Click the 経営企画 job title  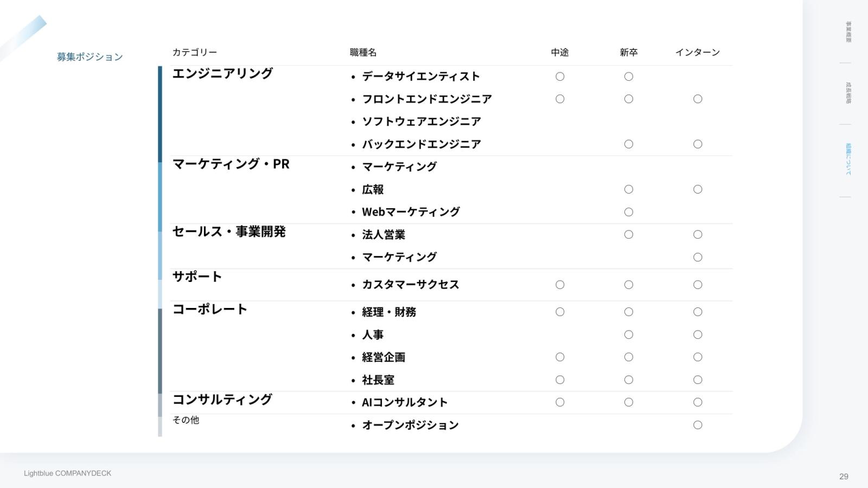(x=384, y=357)
